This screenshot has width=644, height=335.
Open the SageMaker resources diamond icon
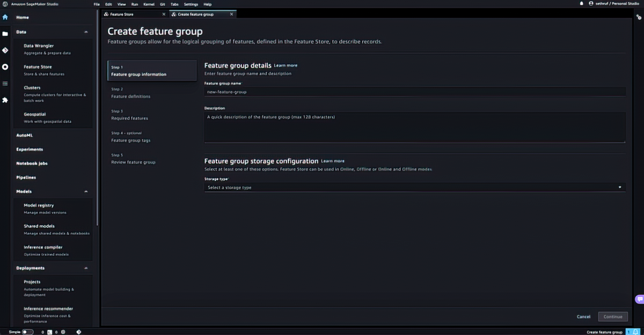(x=5, y=50)
